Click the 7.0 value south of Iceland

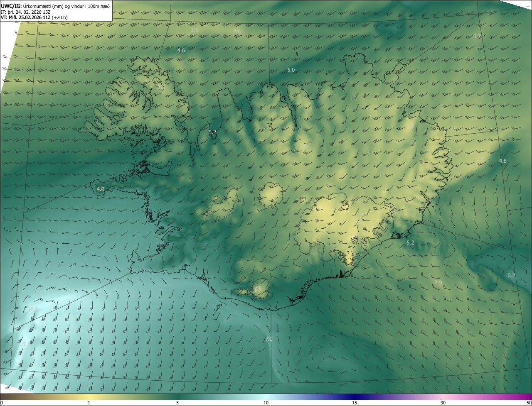click(269, 339)
